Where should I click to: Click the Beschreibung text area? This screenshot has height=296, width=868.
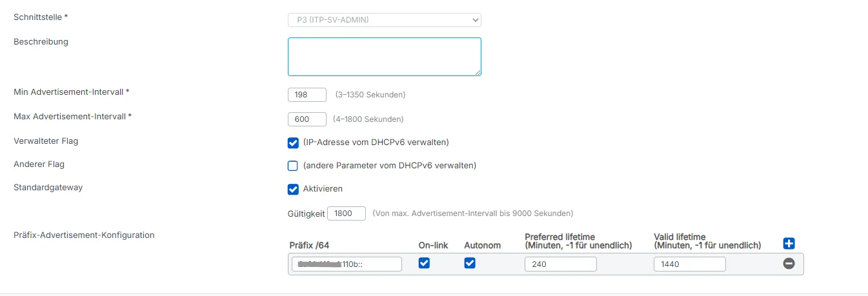(x=385, y=57)
